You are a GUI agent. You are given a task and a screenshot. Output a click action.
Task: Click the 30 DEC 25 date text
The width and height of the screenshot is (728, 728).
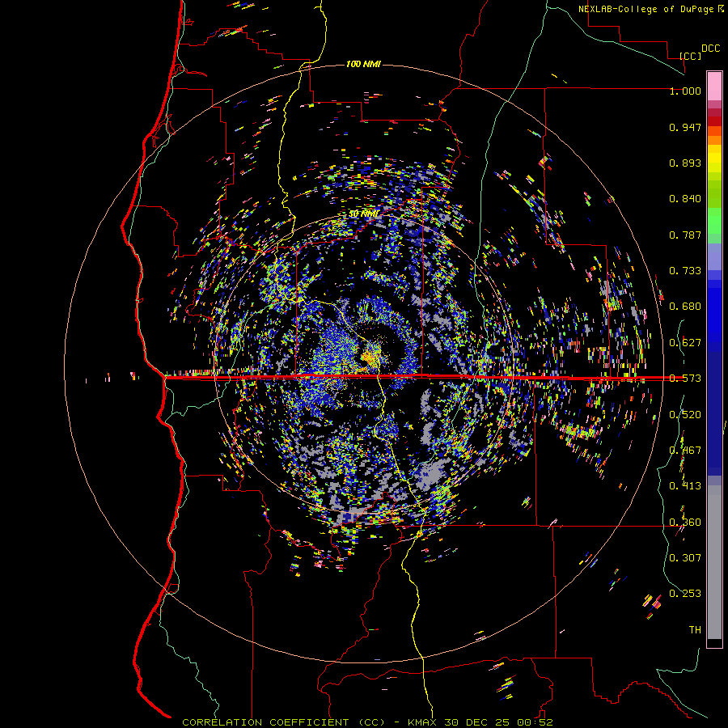coord(476,722)
